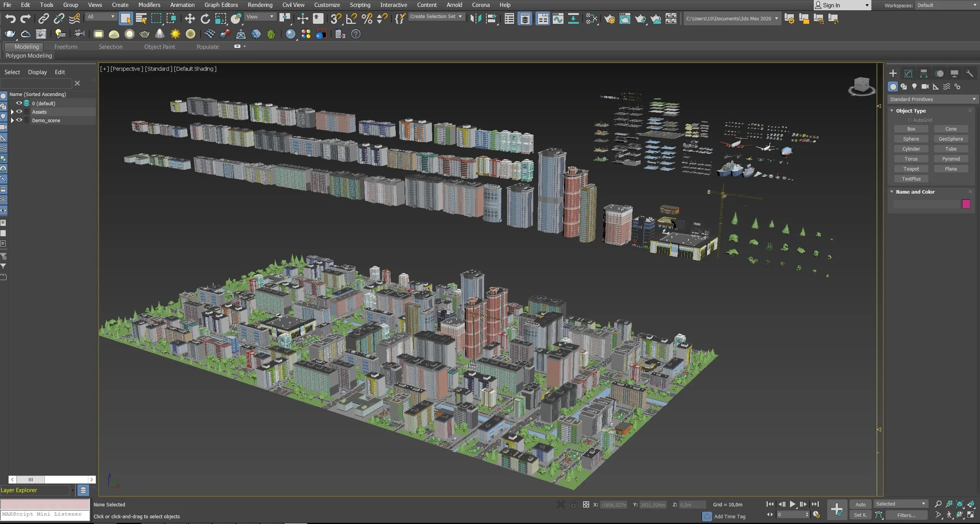Viewport: 980px width, 524px height.
Task: Click the Play Animation button
Action: point(792,504)
